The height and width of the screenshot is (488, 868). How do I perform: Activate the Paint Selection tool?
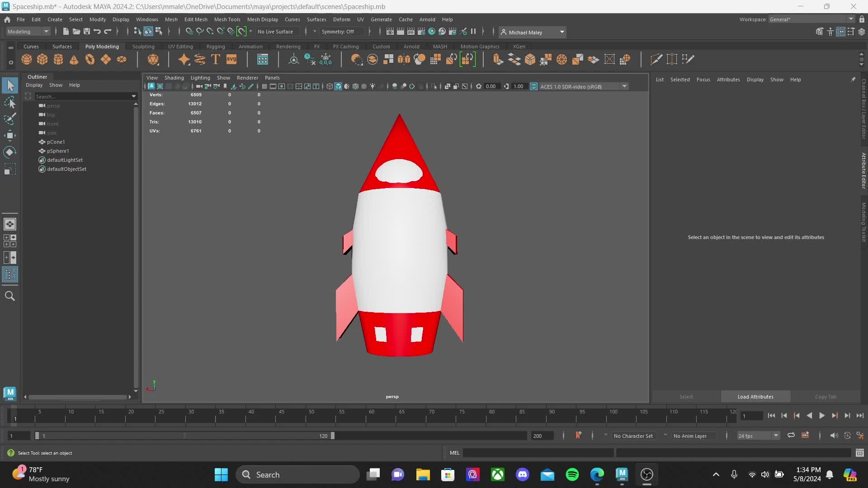10,119
